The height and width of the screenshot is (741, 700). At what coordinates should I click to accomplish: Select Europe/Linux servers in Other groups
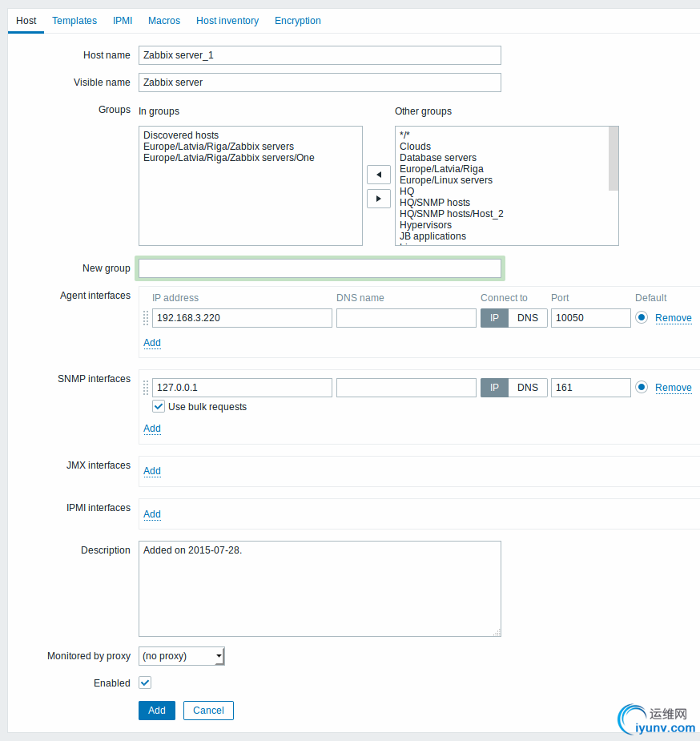tap(446, 180)
